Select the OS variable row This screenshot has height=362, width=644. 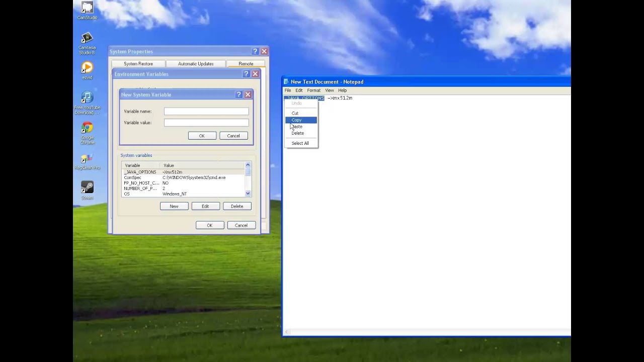click(183, 194)
